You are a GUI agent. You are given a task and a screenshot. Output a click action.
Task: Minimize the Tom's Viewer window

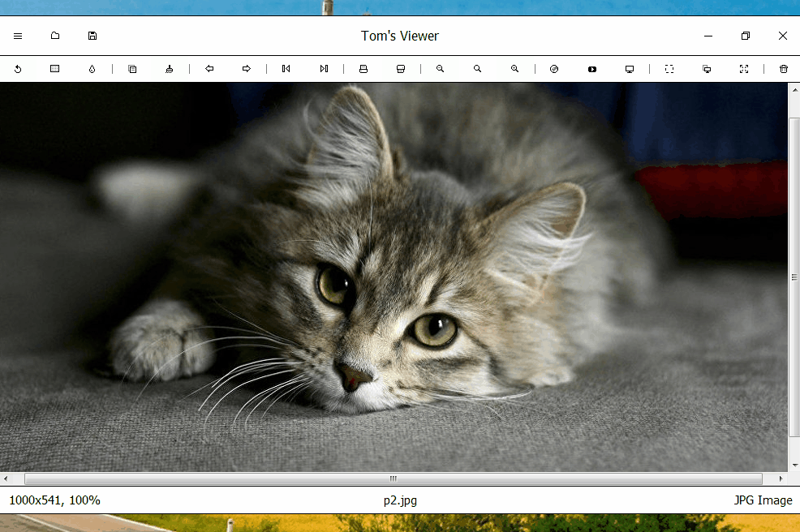(708, 36)
